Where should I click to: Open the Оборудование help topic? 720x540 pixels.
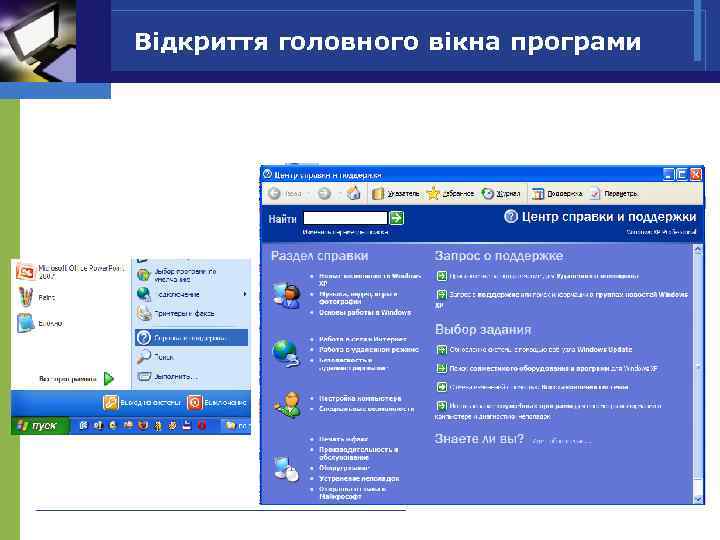[344, 468]
